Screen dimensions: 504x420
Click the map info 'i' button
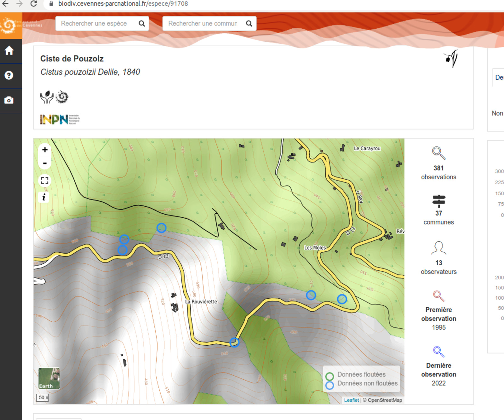point(44,197)
